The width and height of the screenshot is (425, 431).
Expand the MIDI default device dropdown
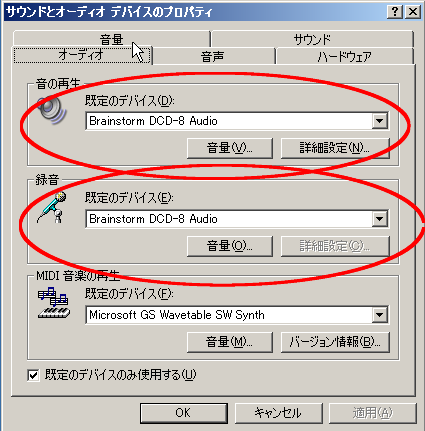[x=380, y=315]
